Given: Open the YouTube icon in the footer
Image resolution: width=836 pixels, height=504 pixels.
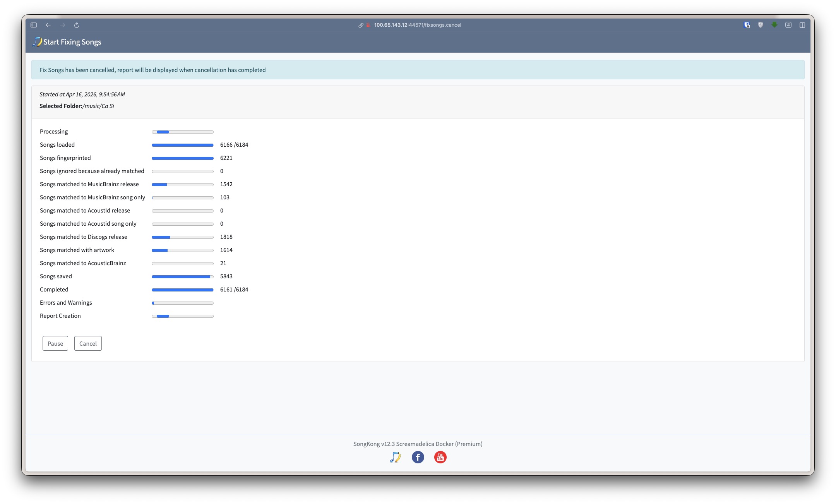Looking at the screenshot, I should pyautogui.click(x=440, y=457).
